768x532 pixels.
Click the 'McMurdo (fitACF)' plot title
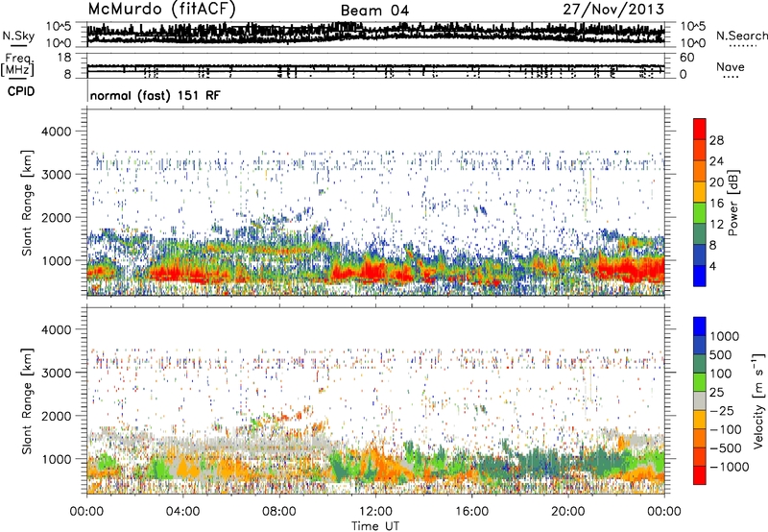(161, 10)
